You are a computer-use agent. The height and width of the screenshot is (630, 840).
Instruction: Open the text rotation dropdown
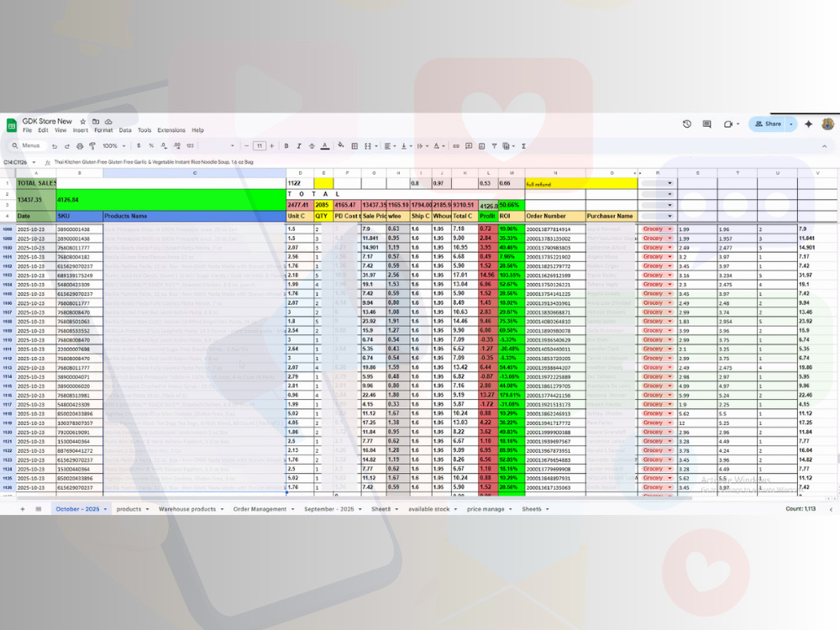(438, 145)
